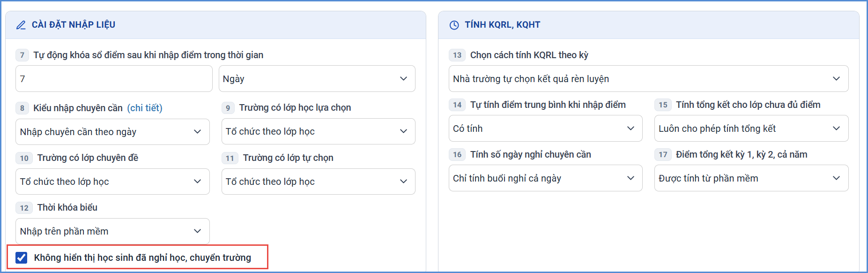Image resolution: width=868 pixels, height=273 pixels.
Task: Uncheck Không hiển thị học sinh đã nghỉ học
Action: pos(21,258)
